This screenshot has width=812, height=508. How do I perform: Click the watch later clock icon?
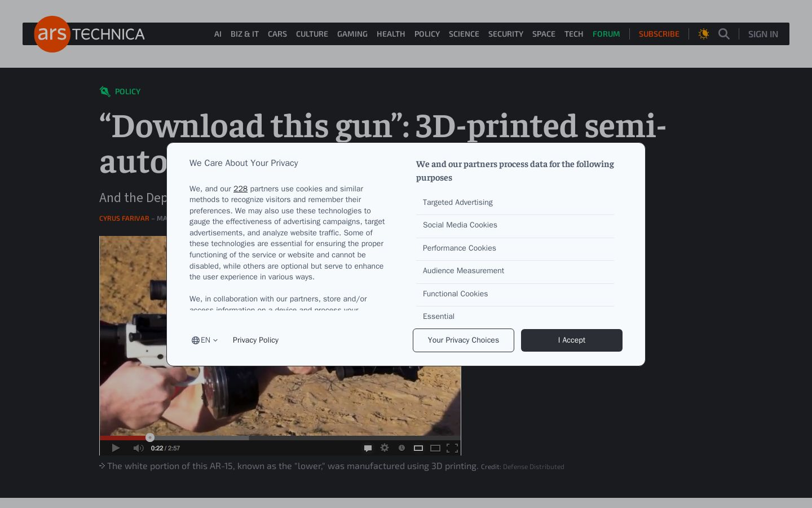click(401, 448)
